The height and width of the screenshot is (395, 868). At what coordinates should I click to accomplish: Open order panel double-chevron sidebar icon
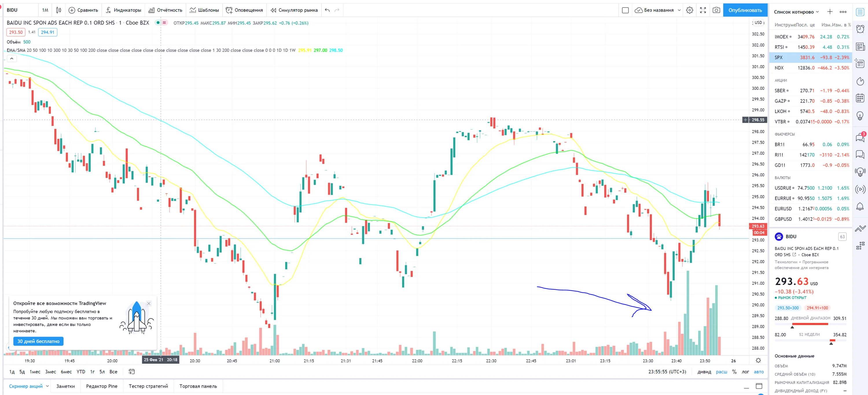coord(860,229)
